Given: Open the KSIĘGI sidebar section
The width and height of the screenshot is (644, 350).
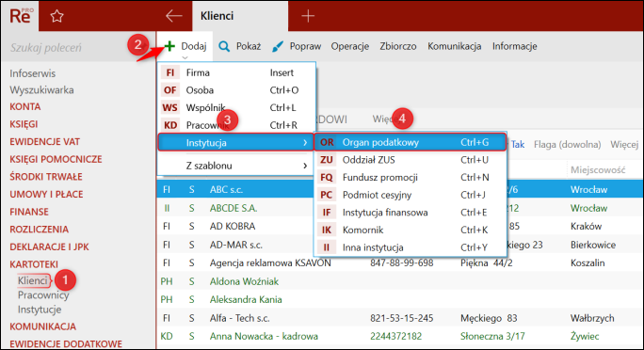Looking at the screenshot, I should pos(24,124).
